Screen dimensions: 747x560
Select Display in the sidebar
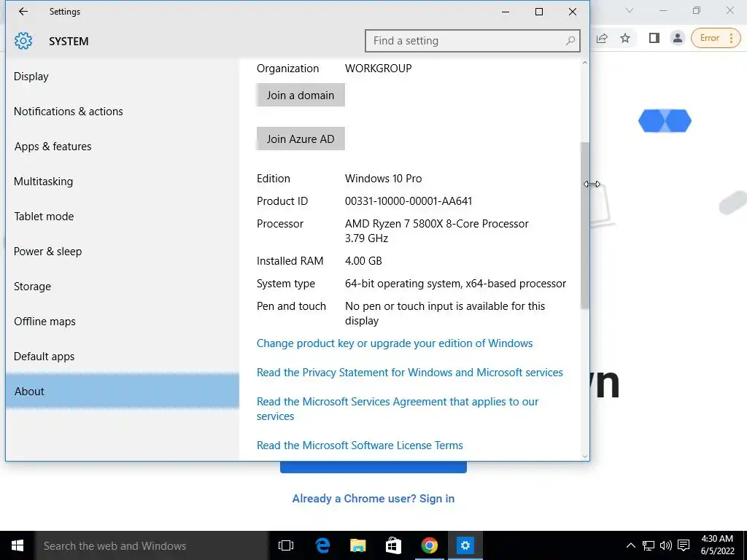31,76
